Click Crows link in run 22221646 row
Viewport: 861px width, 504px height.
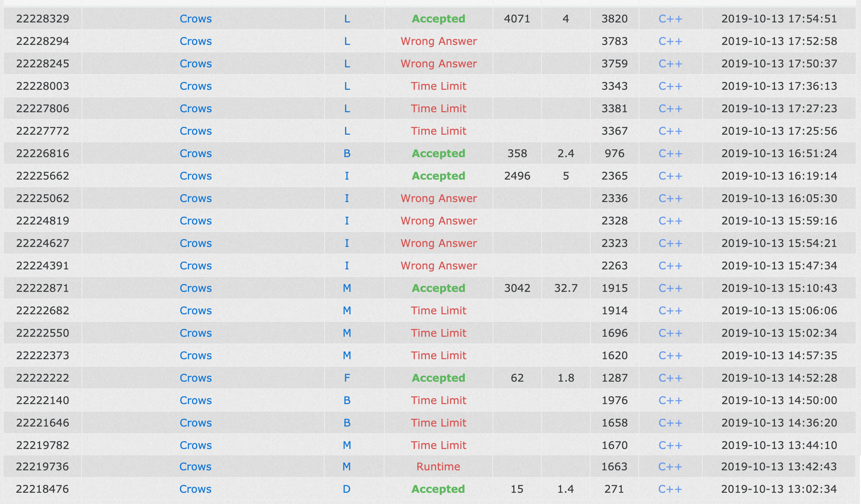[x=195, y=423]
